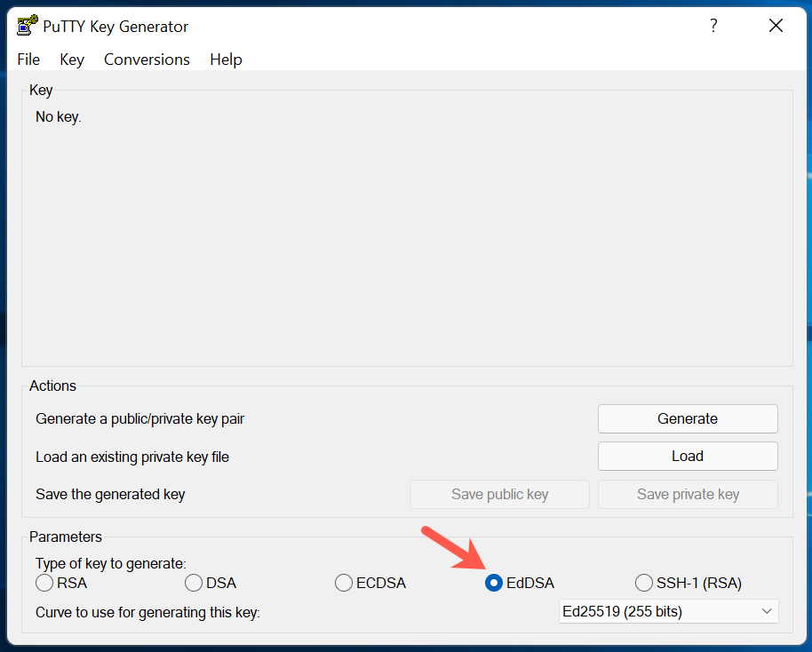812x652 pixels.
Task: Click the chevron on the curve selector
Action: click(x=766, y=611)
